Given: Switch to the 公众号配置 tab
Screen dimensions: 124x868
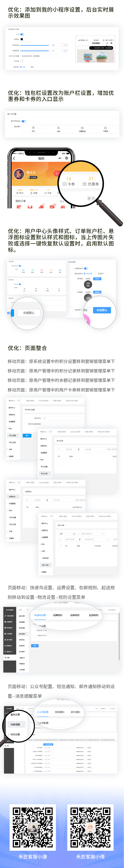Looking at the screenshot, I should 43,712.
